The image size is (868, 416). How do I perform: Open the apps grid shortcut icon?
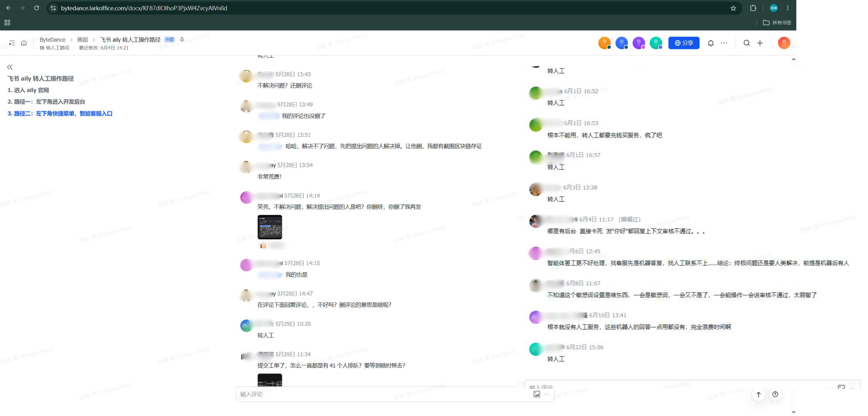tap(7, 22)
